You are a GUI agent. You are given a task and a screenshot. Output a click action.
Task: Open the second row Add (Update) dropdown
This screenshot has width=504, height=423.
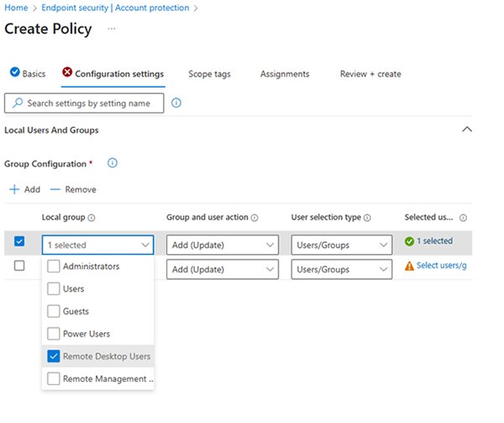click(223, 270)
